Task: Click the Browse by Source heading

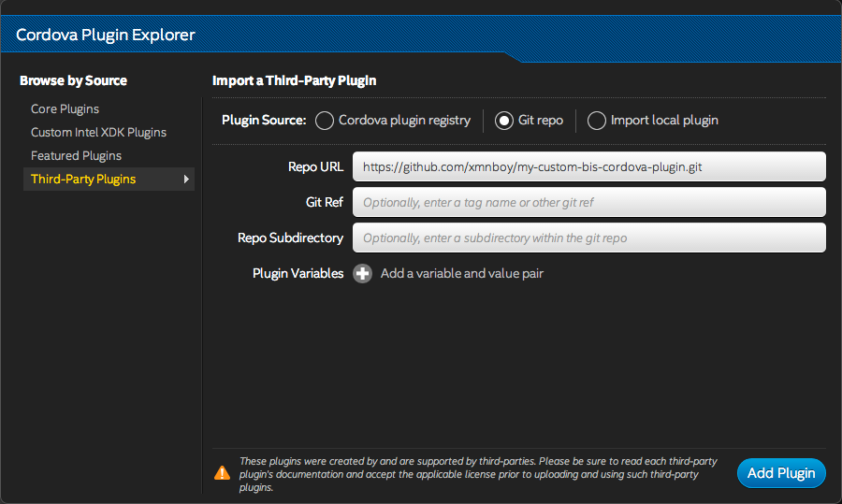Action: pos(73,81)
